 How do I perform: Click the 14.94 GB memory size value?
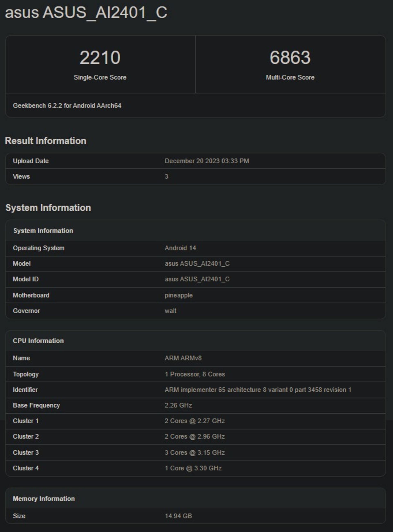tap(178, 516)
